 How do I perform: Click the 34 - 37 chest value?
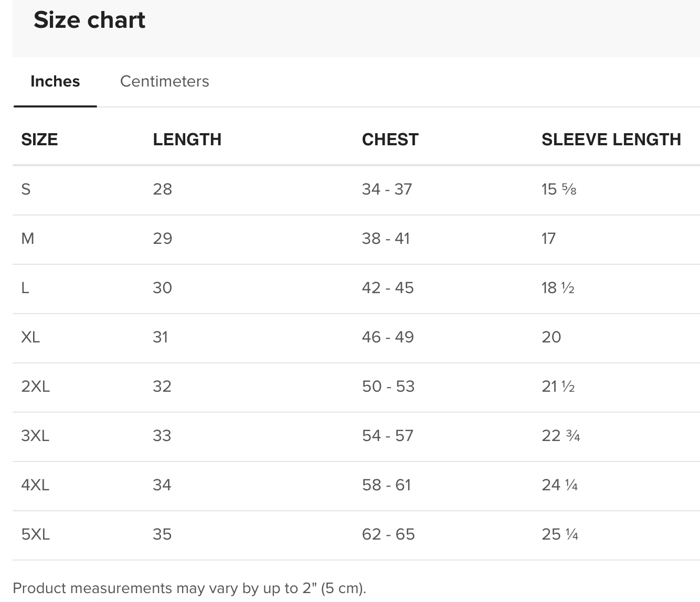pyautogui.click(x=387, y=189)
